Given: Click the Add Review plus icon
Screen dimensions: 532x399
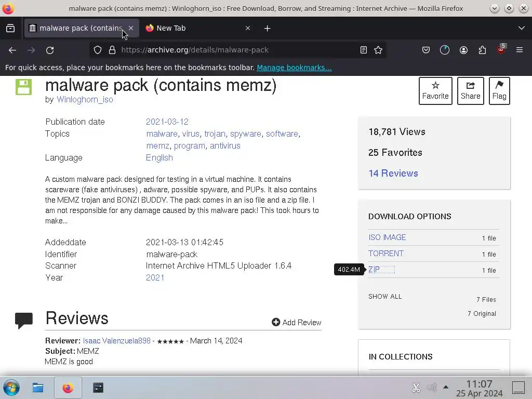Looking at the screenshot, I should click(x=276, y=322).
